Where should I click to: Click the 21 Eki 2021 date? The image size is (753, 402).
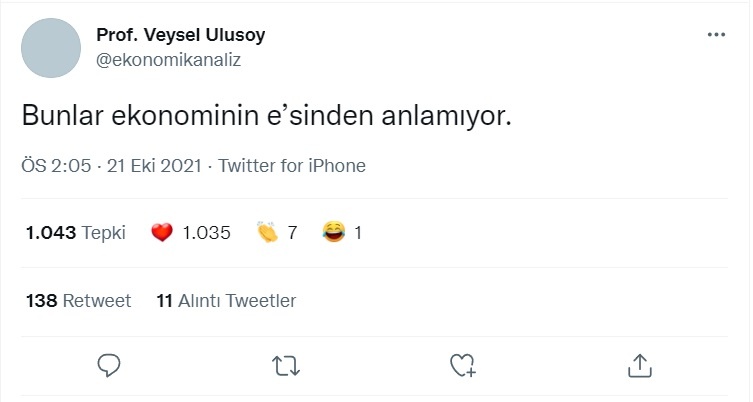point(154,166)
